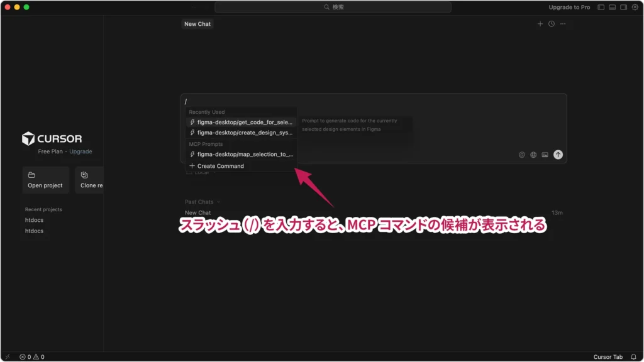Viewport: 644px width, 362px height.
Task: Attach an image using the picture icon
Action: 545,154
